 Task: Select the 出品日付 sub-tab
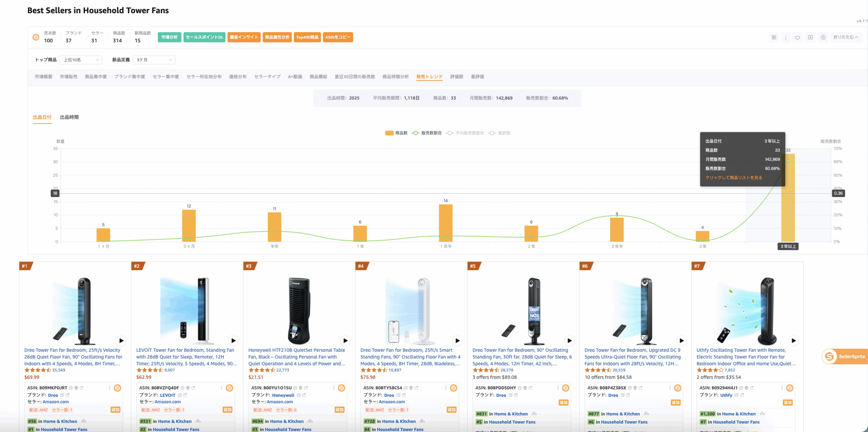coord(42,117)
